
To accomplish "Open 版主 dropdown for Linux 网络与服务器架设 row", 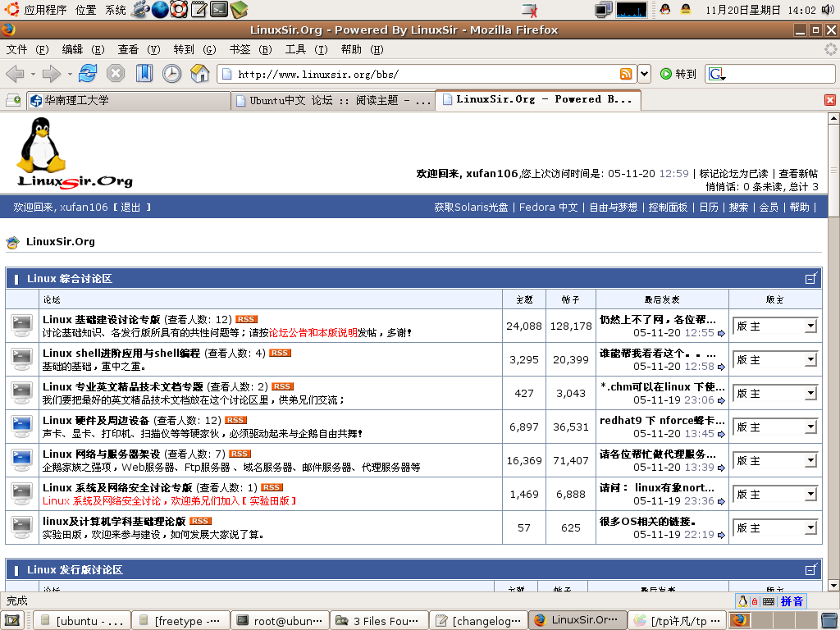I will [x=775, y=461].
